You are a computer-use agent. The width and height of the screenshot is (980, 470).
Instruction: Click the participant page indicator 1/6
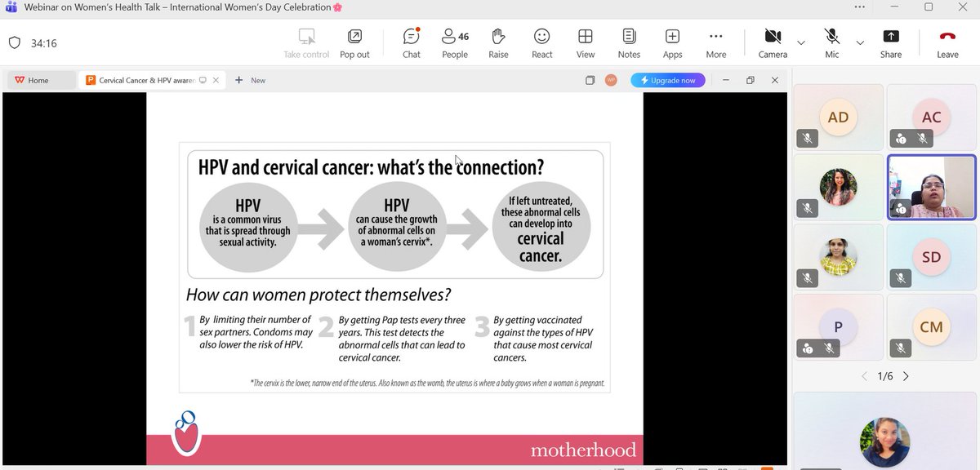(885, 376)
